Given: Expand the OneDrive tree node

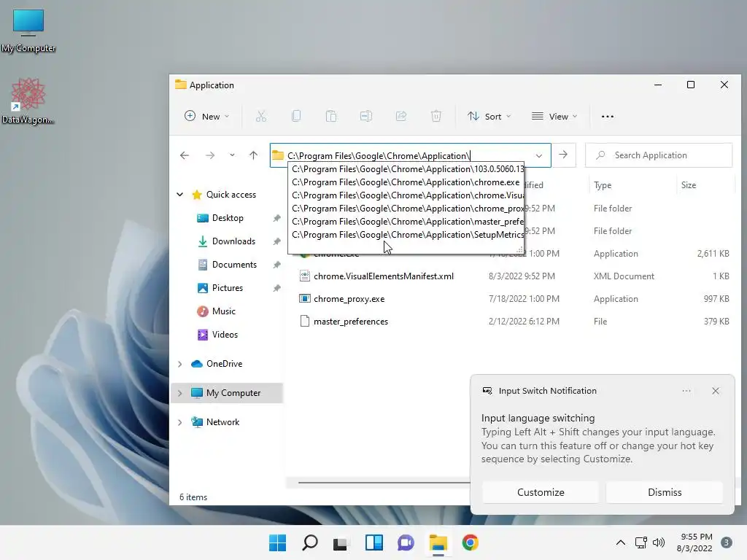Looking at the screenshot, I should [179, 364].
